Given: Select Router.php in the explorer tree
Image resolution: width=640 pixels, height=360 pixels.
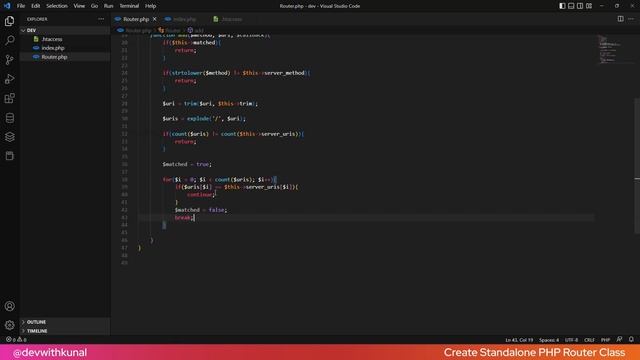Looking at the screenshot, I should click(x=64, y=57).
